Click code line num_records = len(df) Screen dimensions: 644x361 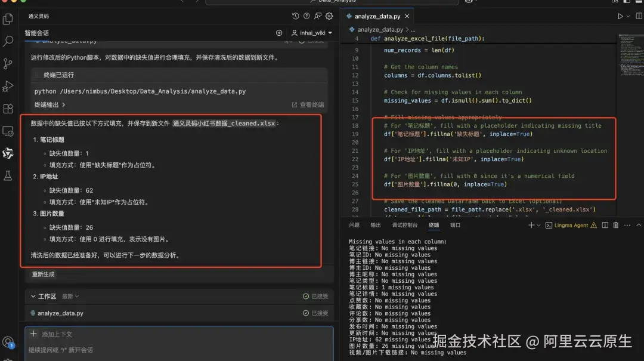point(419,50)
